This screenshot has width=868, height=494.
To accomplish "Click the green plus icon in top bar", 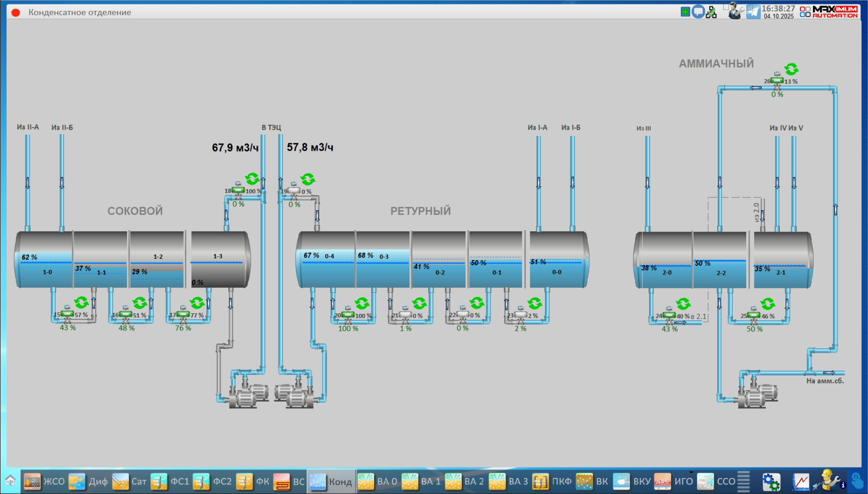I will click(685, 12).
